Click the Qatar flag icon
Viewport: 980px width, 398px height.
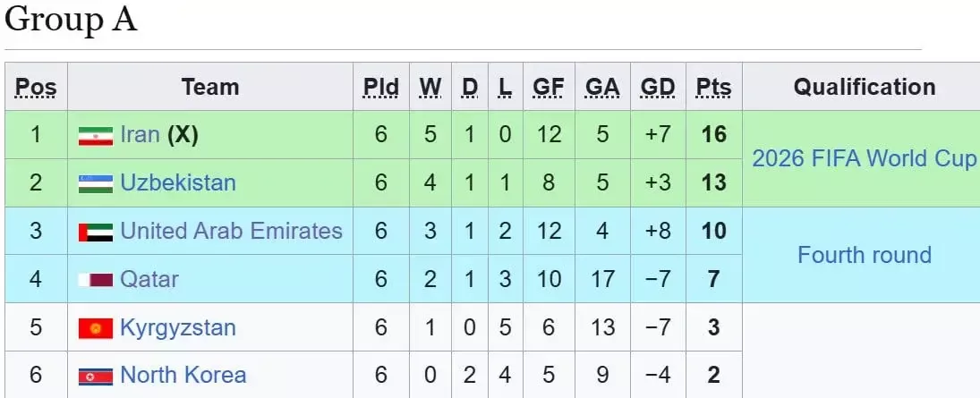coord(96,280)
